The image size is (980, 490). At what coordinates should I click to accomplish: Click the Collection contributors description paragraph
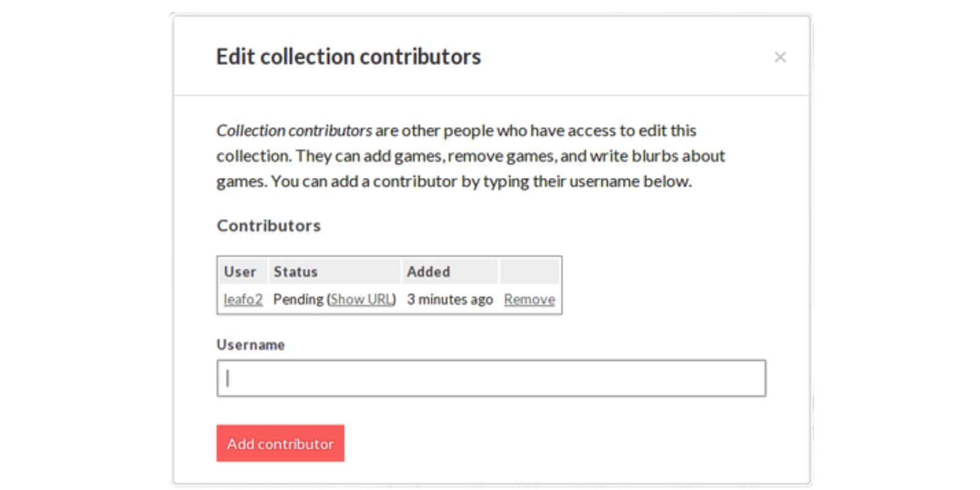click(470, 156)
